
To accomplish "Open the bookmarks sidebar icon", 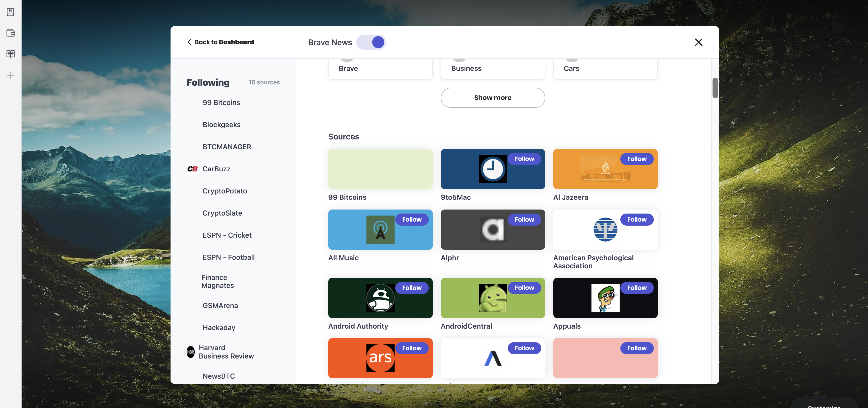I will [11, 12].
